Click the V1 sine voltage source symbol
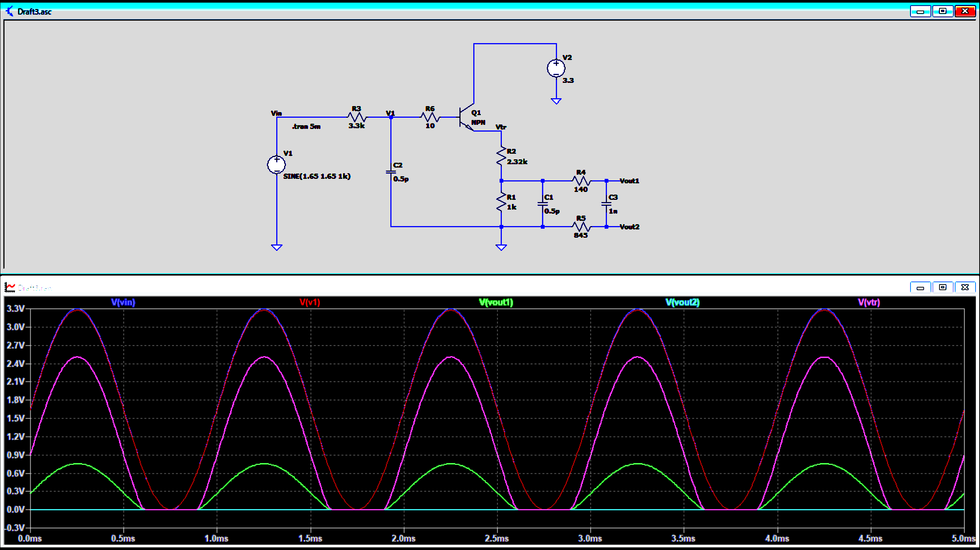 coord(277,165)
